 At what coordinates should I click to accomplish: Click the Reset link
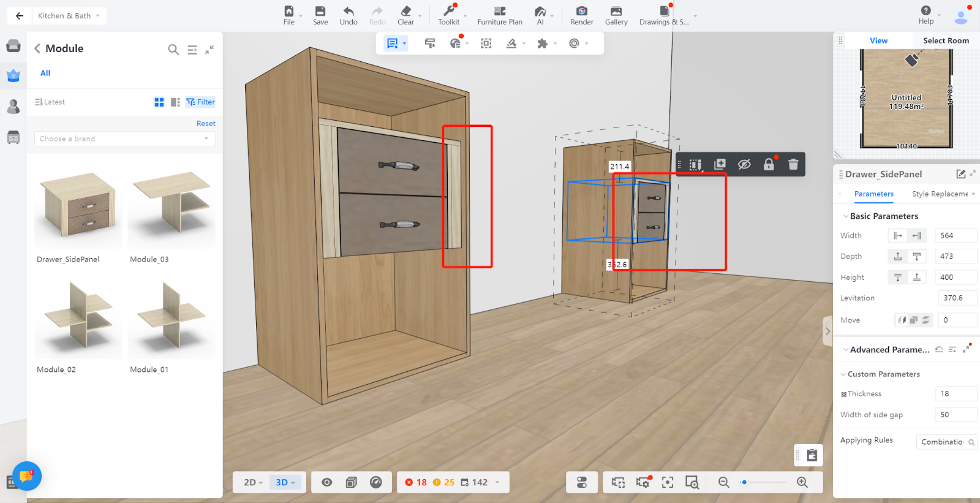tap(206, 123)
